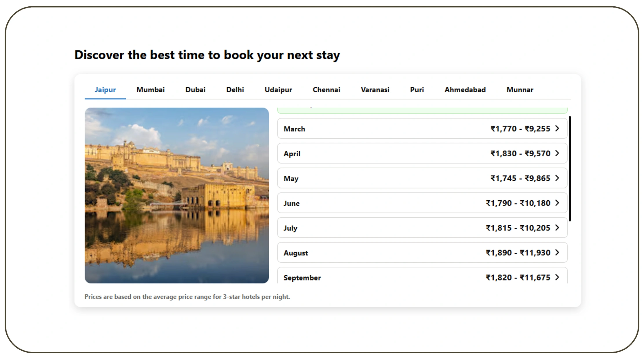Viewport: 644px width, 359px height.
Task: Expand March price details chevron
Action: click(557, 129)
